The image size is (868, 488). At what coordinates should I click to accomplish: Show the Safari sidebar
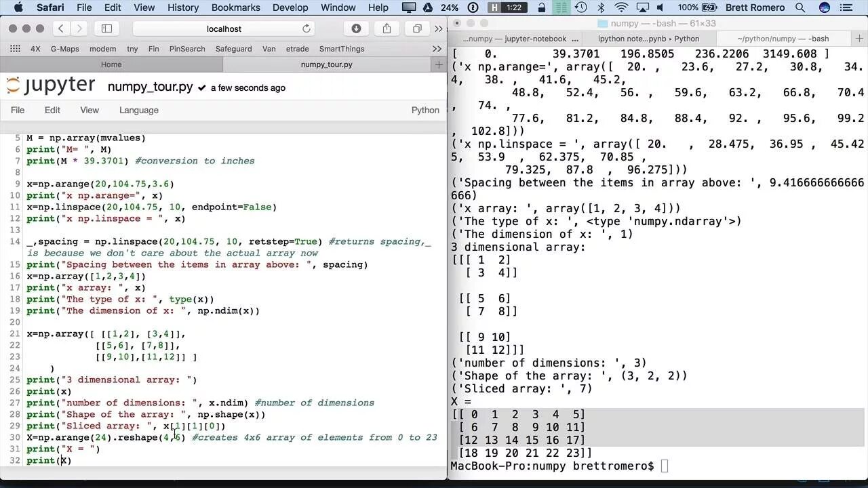[106, 28]
